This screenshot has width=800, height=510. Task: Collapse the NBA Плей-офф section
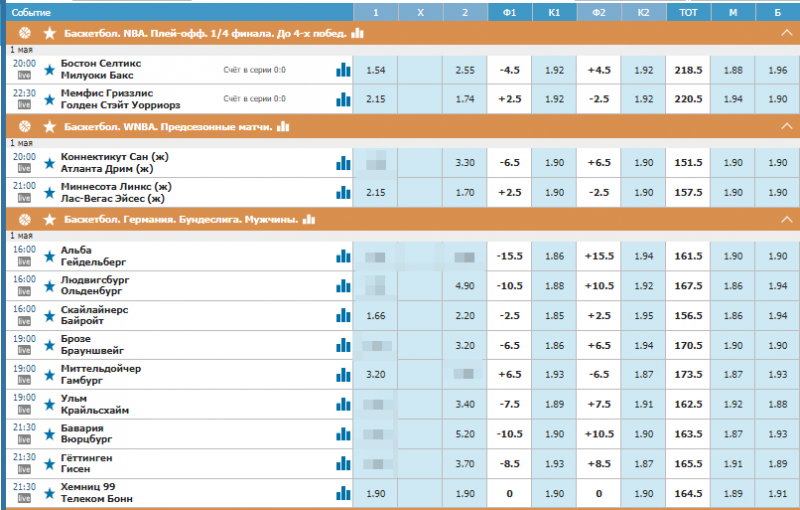[x=786, y=33]
